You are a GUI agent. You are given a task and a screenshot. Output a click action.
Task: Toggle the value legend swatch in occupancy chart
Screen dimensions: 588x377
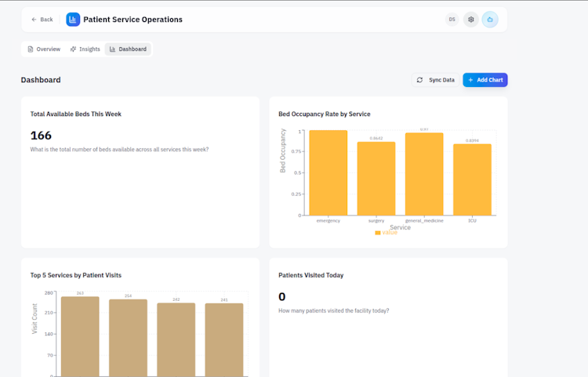[x=378, y=233]
